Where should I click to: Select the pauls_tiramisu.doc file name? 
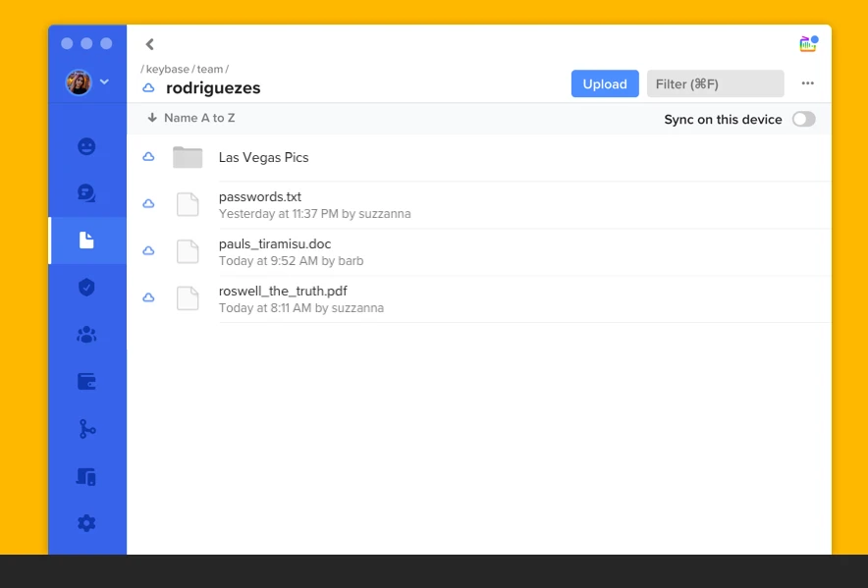(275, 243)
